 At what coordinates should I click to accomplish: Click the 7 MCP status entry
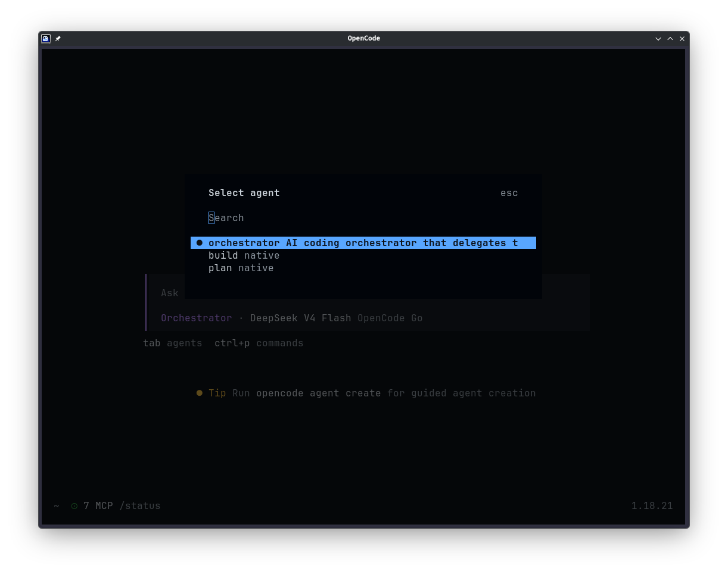(x=98, y=505)
